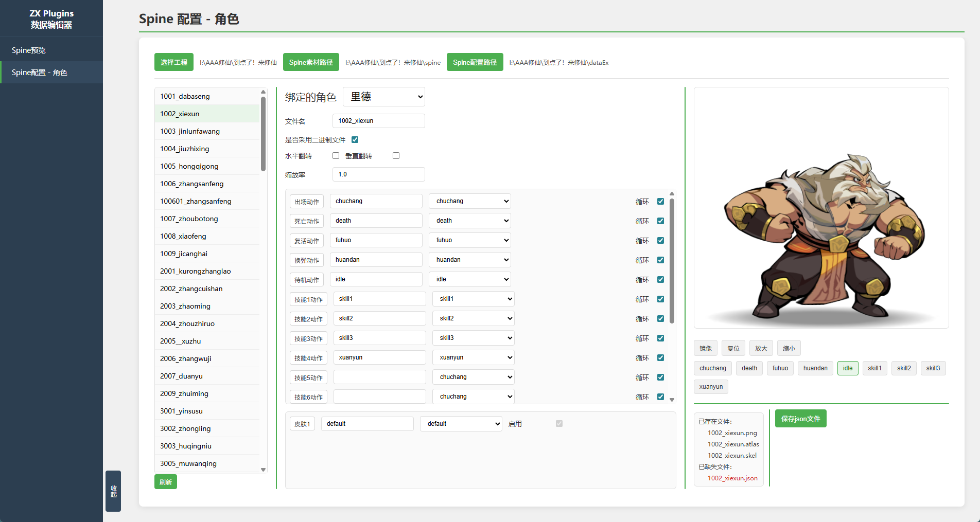Select Spine配置 - 角色 in sidebar
Screen dimensions: 980x522
[51, 73]
